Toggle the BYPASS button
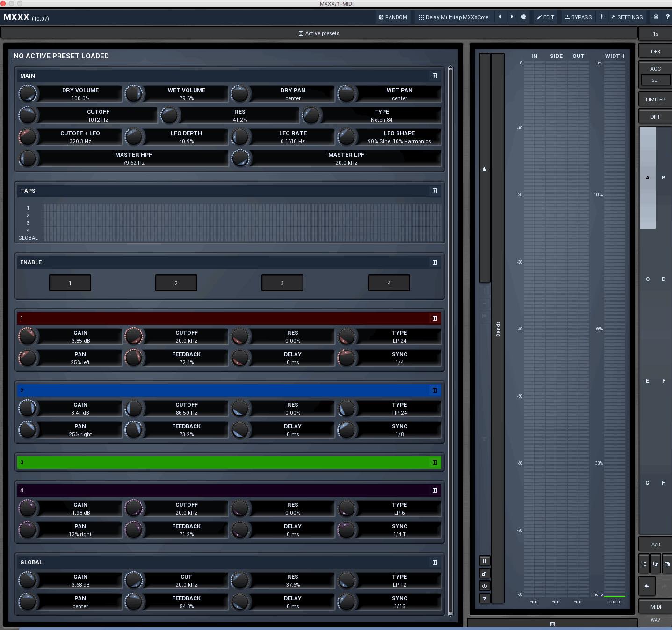Viewport: 672px width, 630px height. click(x=578, y=17)
